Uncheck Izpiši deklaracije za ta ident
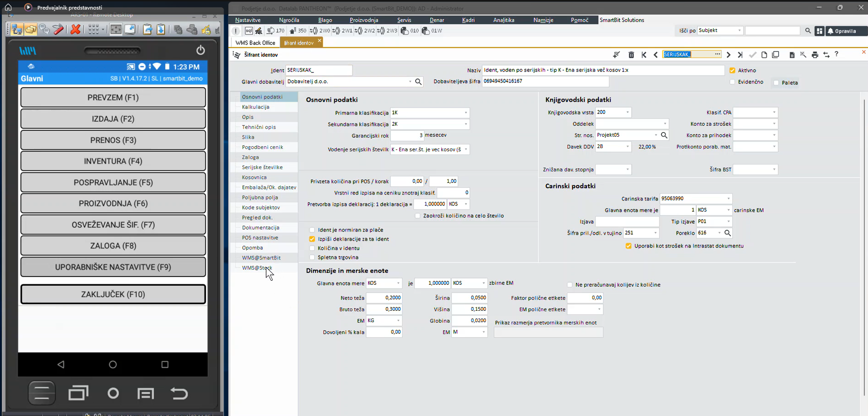The width and height of the screenshot is (868, 416). click(312, 239)
